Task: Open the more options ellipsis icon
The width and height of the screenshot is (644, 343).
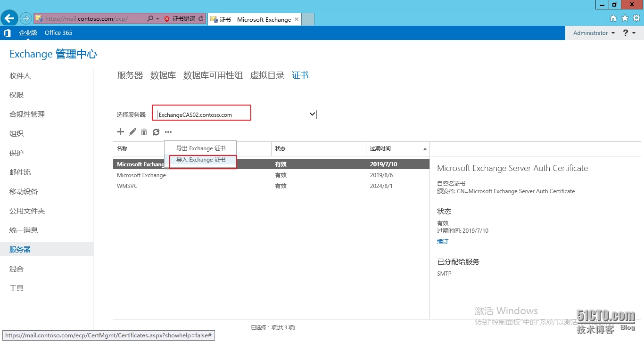Action: coord(168,132)
